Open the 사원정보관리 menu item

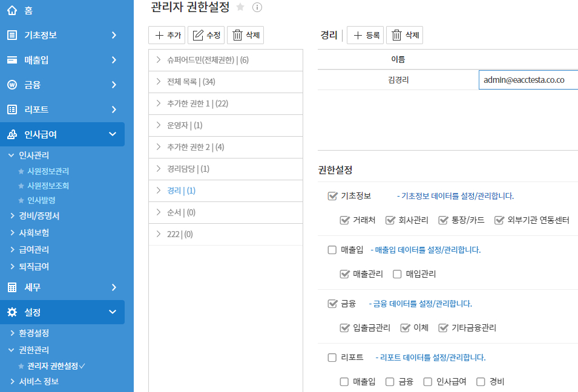(48, 171)
